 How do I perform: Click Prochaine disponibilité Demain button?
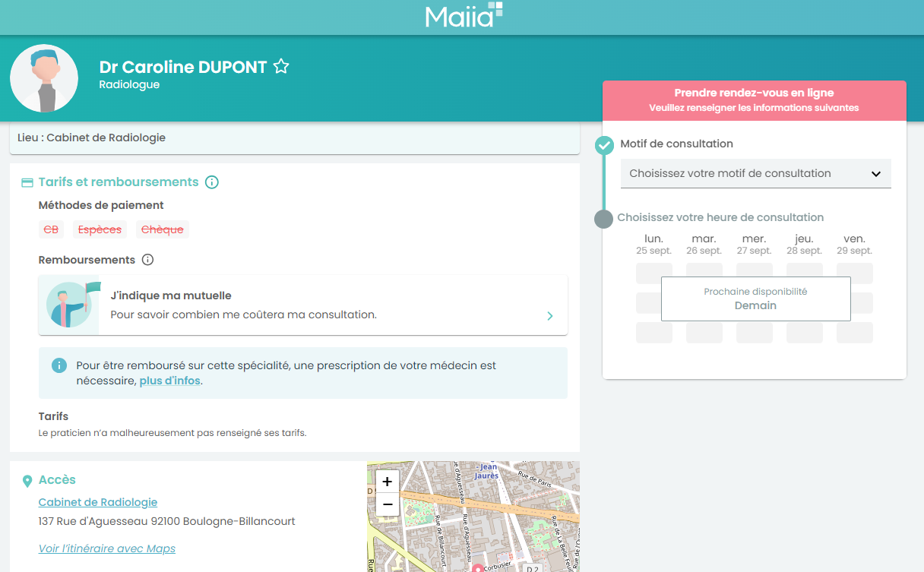tap(755, 299)
